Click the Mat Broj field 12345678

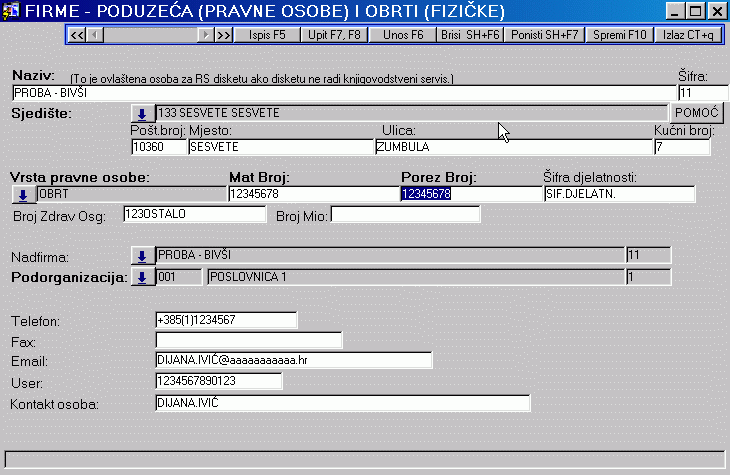[x=314, y=194]
